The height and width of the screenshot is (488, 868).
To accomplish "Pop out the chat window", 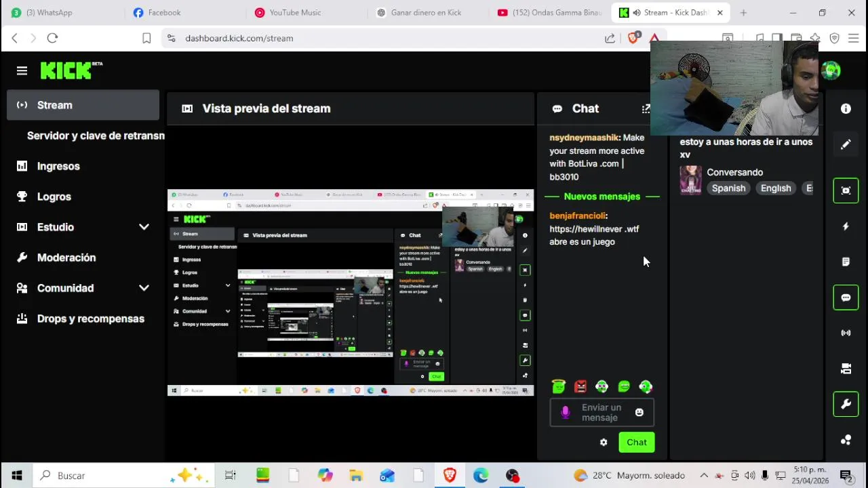I will 646,108.
